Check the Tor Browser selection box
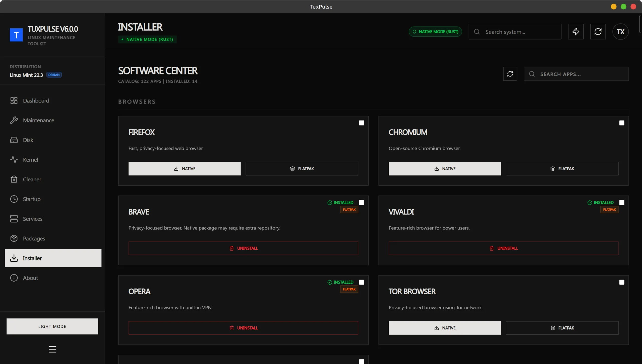 (622, 282)
